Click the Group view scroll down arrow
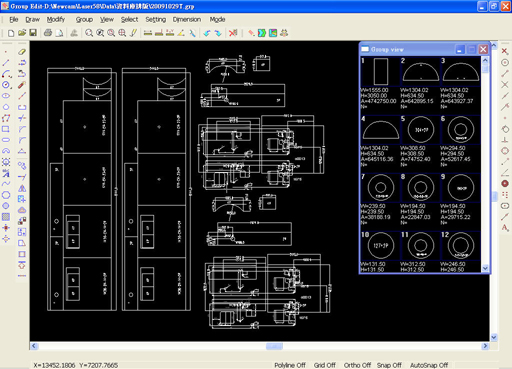This screenshot has height=369, width=512. [485, 268]
